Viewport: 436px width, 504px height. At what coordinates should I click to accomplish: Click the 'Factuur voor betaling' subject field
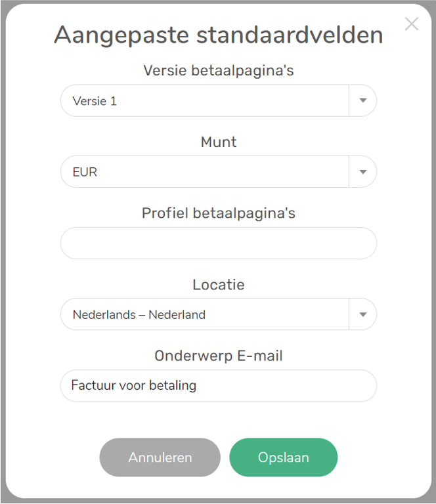pos(134,385)
